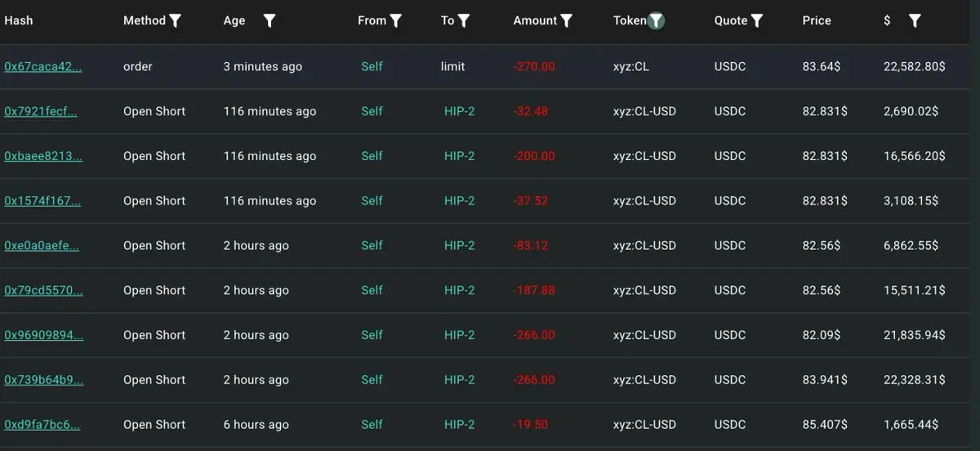The image size is (980, 451).
Task: View transaction 0x1574f167 details
Action: click(42, 201)
